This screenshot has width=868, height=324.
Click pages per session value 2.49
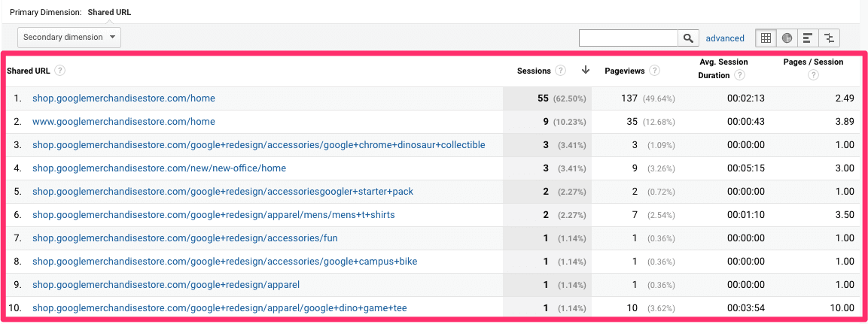point(844,98)
